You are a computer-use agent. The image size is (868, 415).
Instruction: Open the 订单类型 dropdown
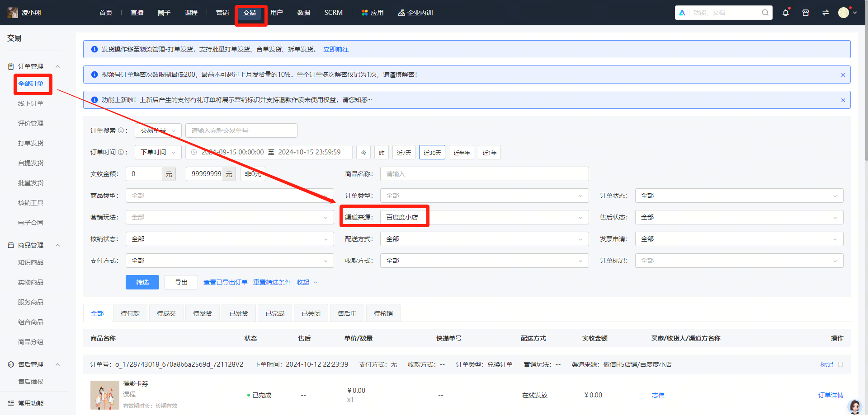[485, 196]
